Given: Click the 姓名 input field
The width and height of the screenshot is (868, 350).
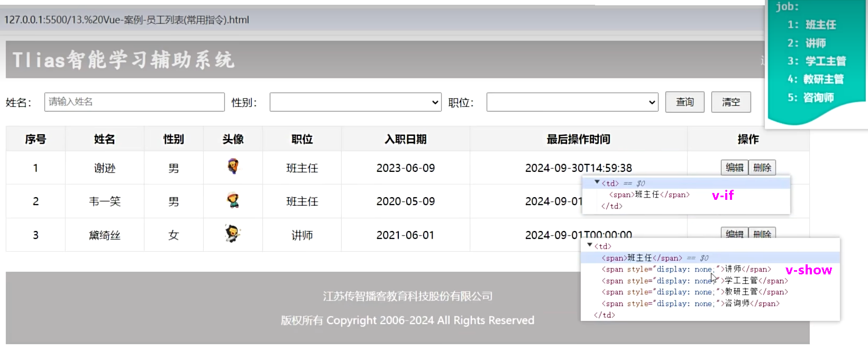Looking at the screenshot, I should (x=134, y=102).
